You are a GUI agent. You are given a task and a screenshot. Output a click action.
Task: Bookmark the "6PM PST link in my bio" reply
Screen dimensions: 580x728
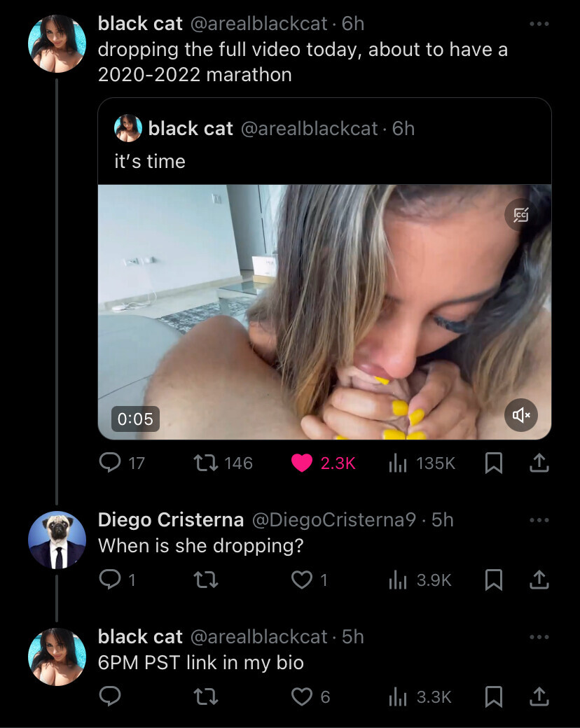494,696
